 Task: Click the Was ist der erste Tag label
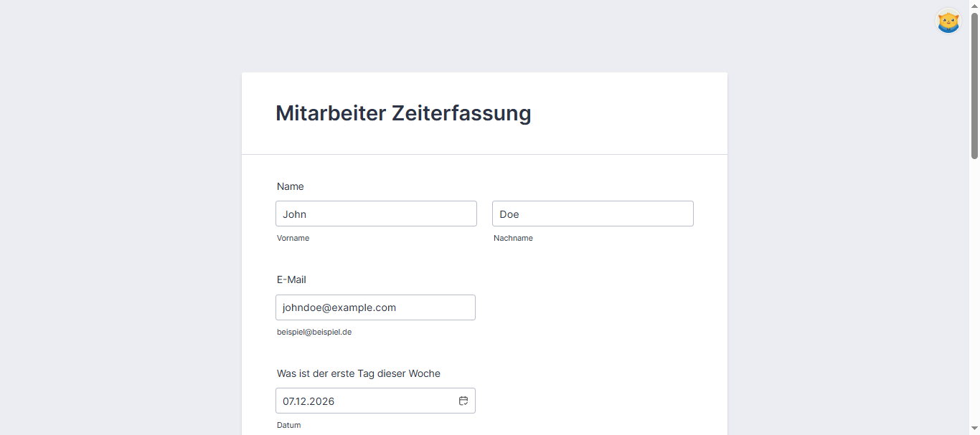tap(359, 373)
